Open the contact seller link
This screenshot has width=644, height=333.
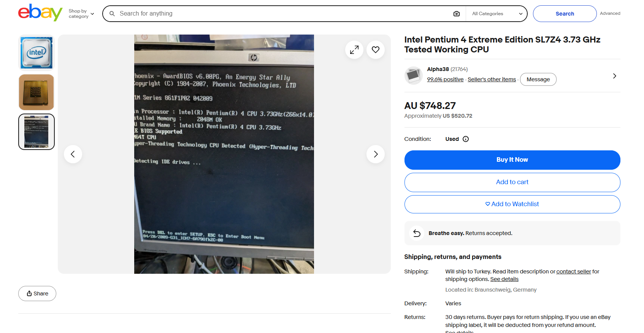(574, 271)
